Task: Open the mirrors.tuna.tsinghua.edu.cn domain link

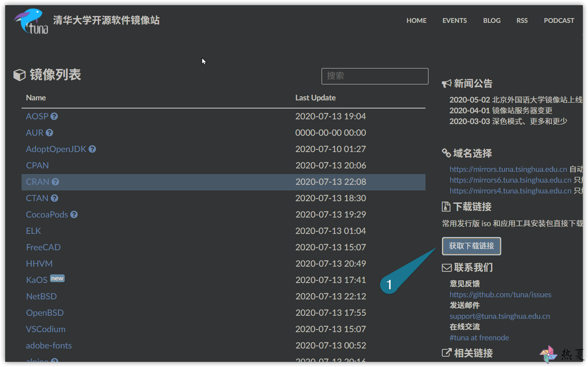Action: click(x=508, y=169)
